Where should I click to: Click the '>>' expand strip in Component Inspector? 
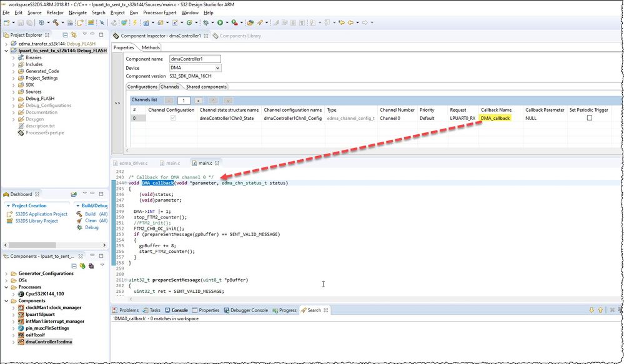(117, 103)
